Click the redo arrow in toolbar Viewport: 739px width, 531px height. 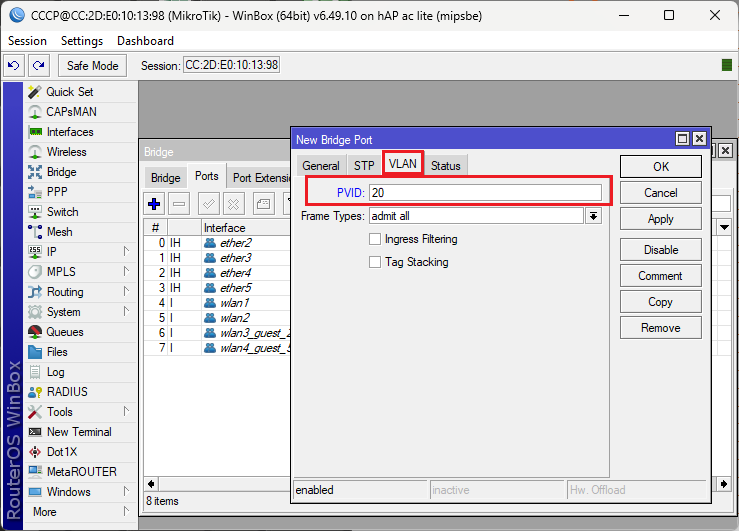coord(39,65)
